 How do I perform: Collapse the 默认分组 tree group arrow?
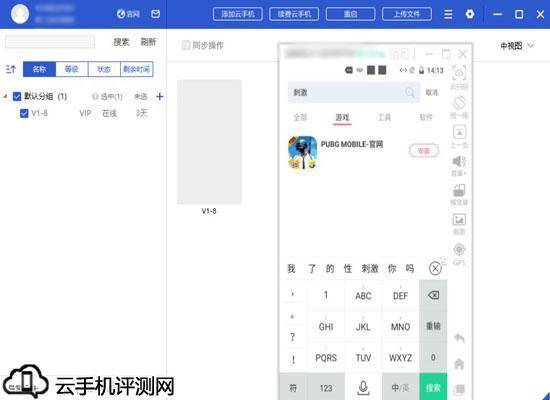pyautogui.click(x=5, y=96)
